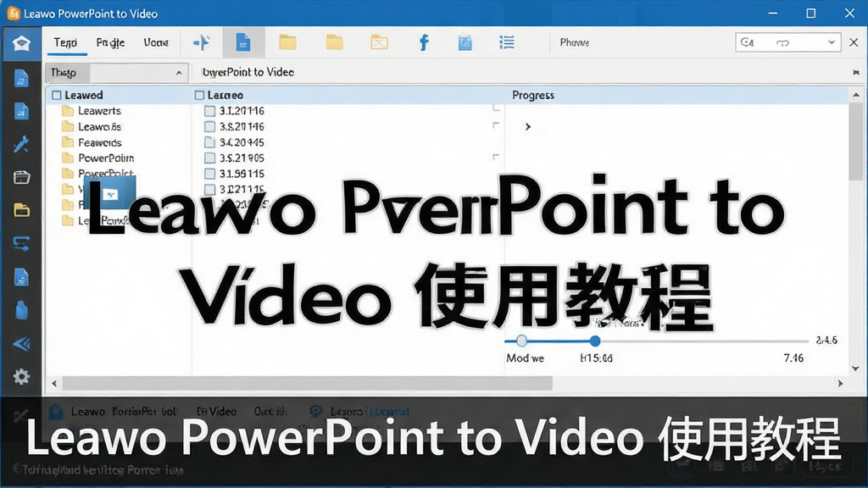Screen dimensions: 868x488
Task: Click the horizontal scrollbar left arrow
Action: (53, 384)
